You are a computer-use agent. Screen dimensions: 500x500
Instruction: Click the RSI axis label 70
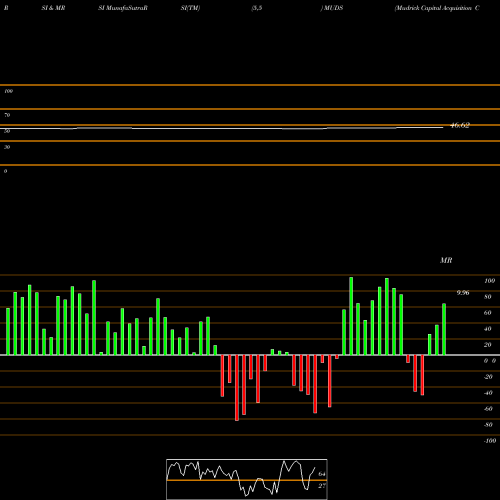[7, 115]
